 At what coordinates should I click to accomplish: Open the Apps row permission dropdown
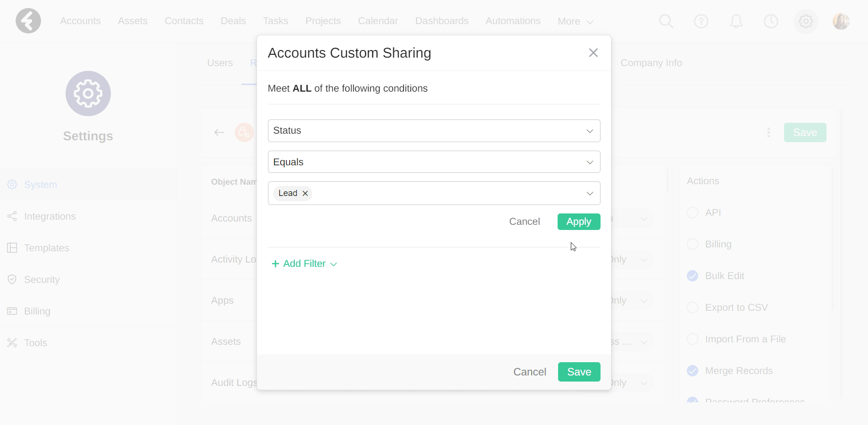pos(644,301)
